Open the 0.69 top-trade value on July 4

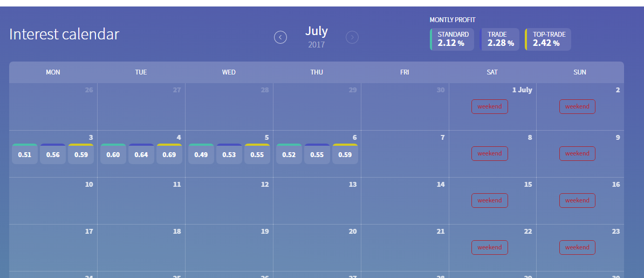(169, 154)
